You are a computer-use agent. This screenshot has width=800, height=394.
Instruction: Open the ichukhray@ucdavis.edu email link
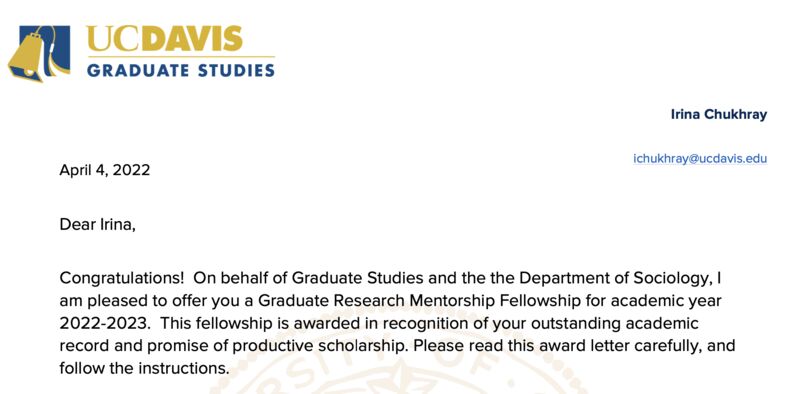pyautogui.click(x=700, y=159)
